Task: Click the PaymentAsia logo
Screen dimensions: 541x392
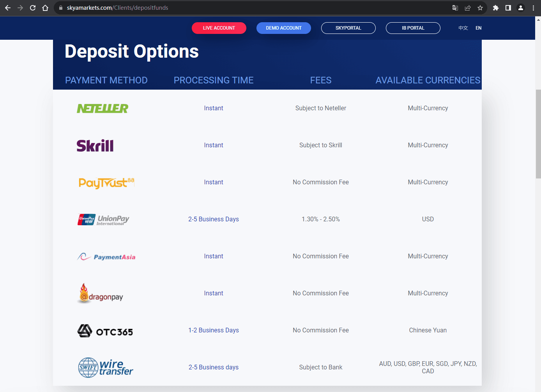Action: (106, 257)
